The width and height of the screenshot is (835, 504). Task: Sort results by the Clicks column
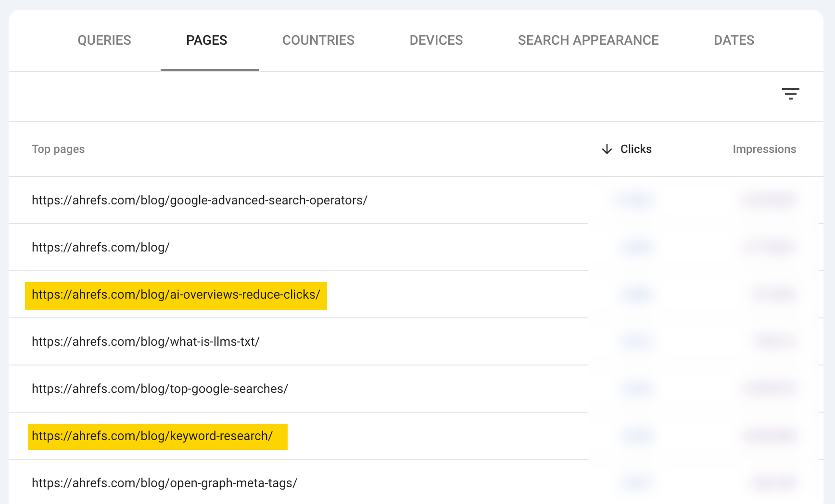(636, 149)
